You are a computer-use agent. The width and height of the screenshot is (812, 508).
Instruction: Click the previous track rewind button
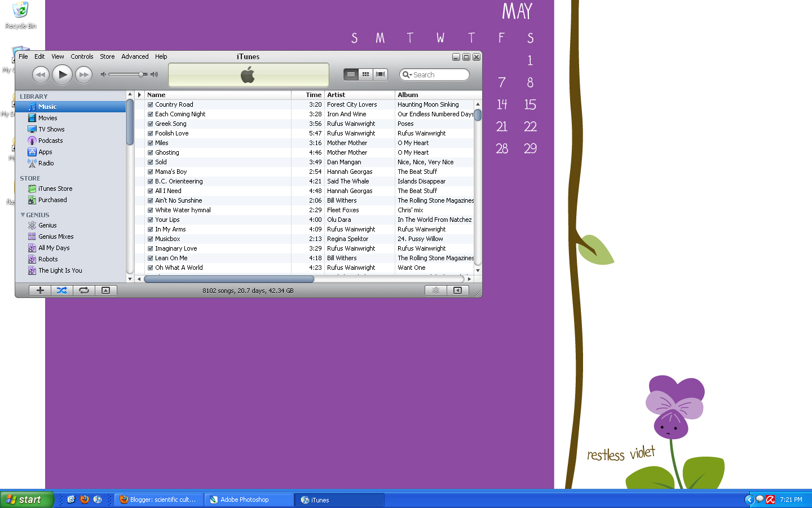pos(41,75)
